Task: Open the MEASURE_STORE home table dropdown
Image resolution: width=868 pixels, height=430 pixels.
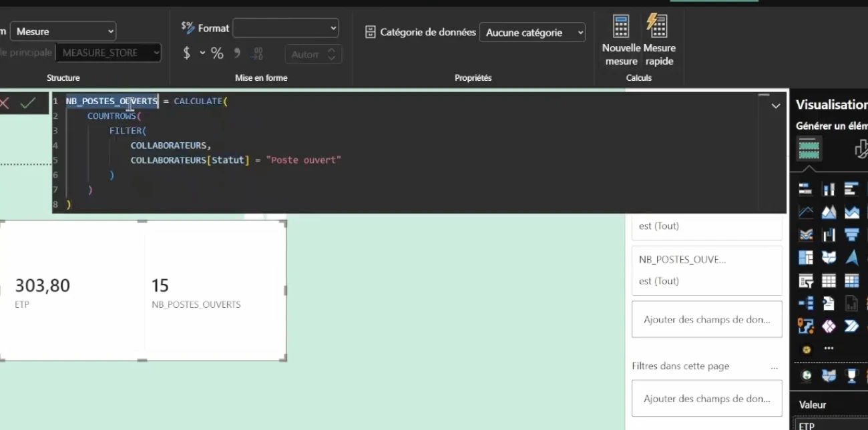Action: pyautogui.click(x=107, y=53)
